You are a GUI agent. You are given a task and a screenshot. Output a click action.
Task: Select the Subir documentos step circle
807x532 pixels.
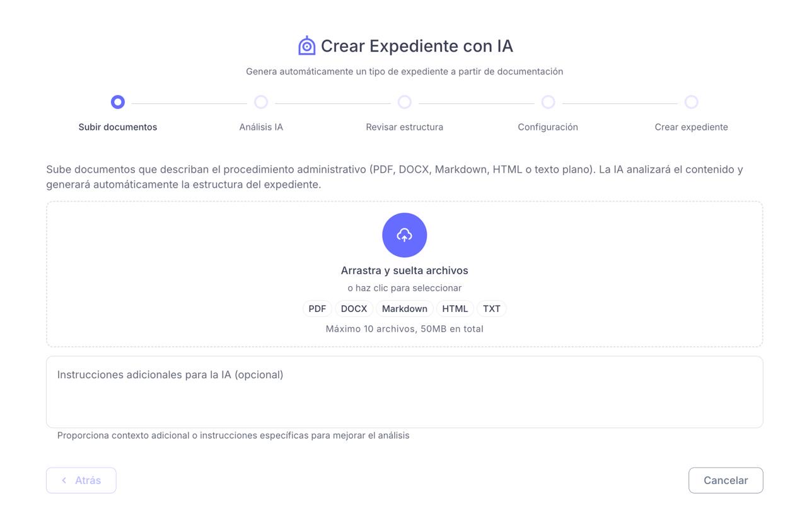click(x=118, y=102)
